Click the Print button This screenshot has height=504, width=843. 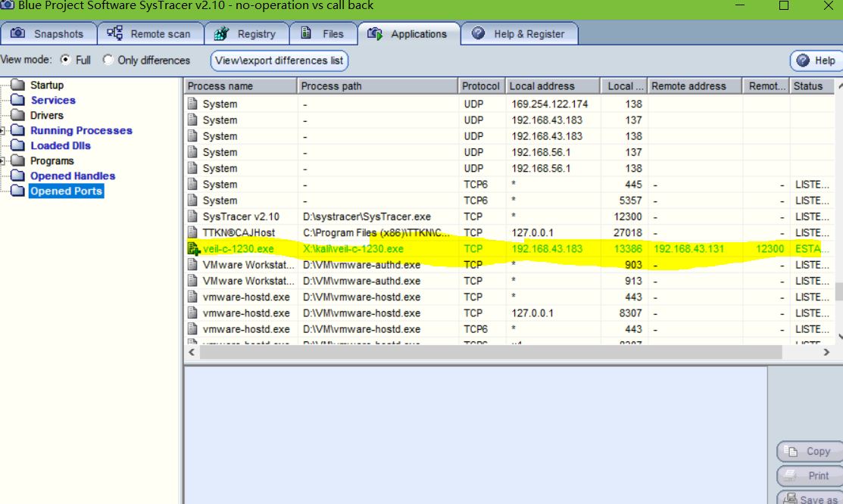pos(810,475)
